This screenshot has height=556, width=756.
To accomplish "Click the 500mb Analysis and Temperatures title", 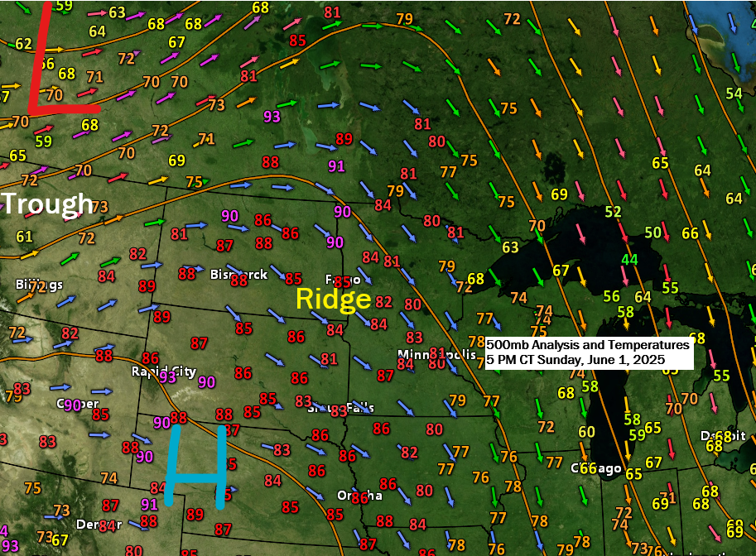I will (x=587, y=345).
